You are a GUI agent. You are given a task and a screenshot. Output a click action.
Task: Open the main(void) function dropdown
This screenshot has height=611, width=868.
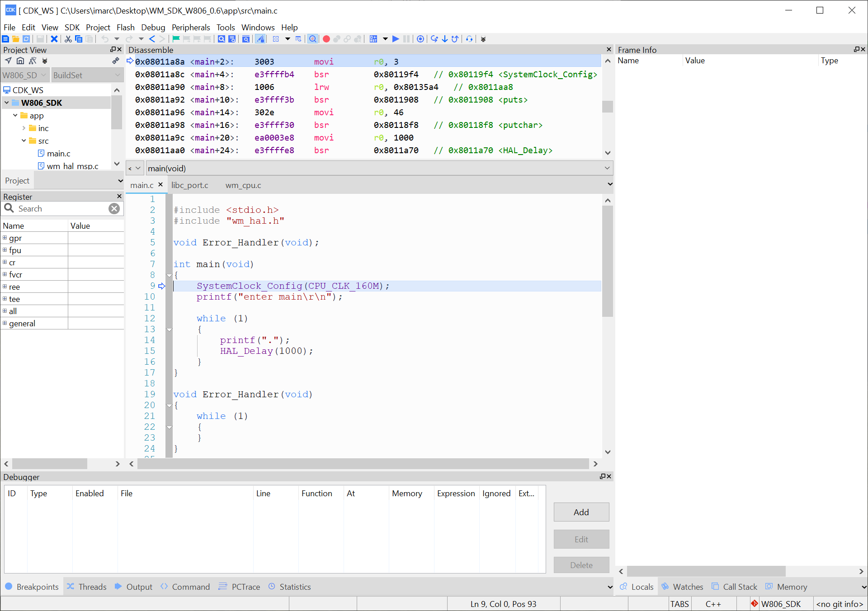pos(607,169)
